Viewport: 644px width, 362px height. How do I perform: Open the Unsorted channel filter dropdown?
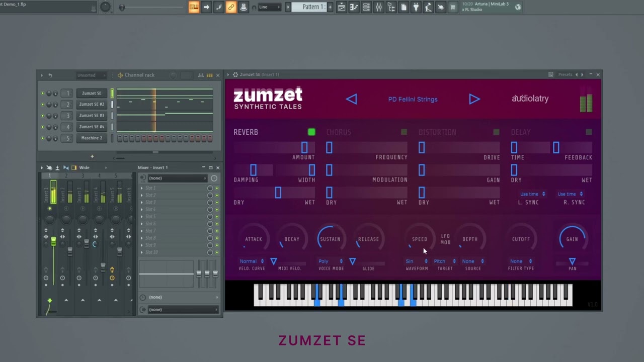pos(91,75)
